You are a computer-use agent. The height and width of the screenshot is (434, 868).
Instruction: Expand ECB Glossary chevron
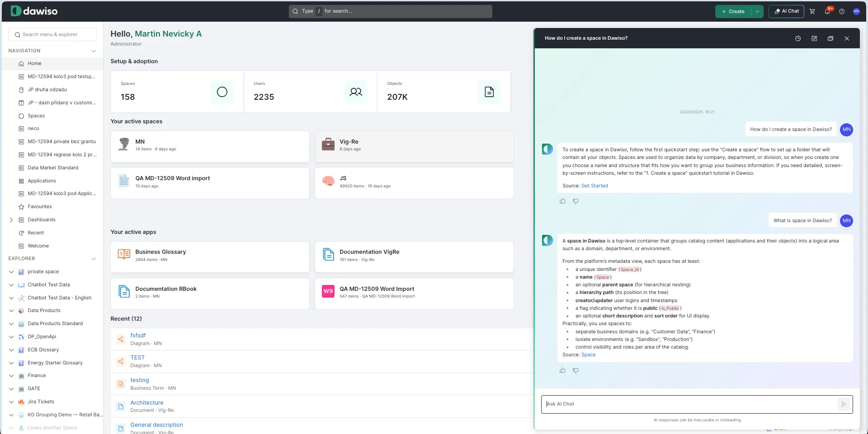coord(11,350)
